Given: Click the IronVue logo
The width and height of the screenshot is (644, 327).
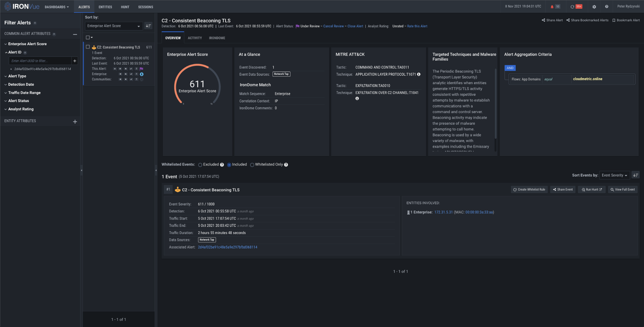Looking at the screenshot, I should (22, 6).
